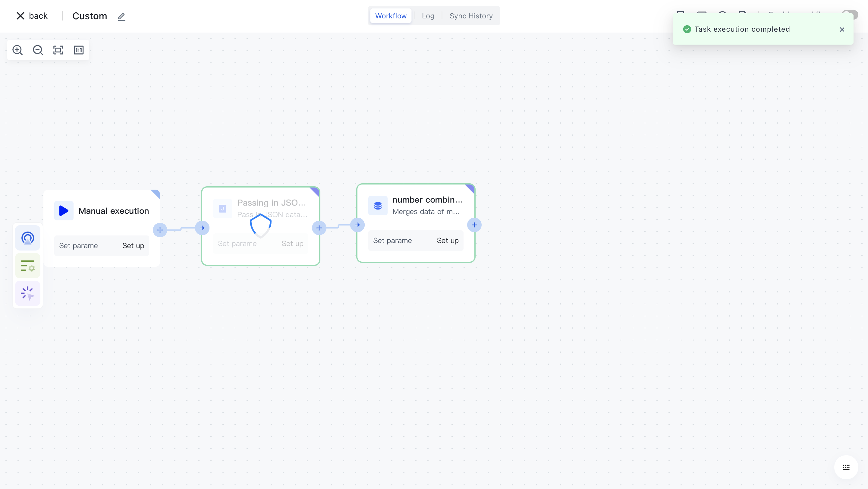Click the pencil icon to rename Custom
This screenshot has height=489, width=868.
[x=121, y=17]
